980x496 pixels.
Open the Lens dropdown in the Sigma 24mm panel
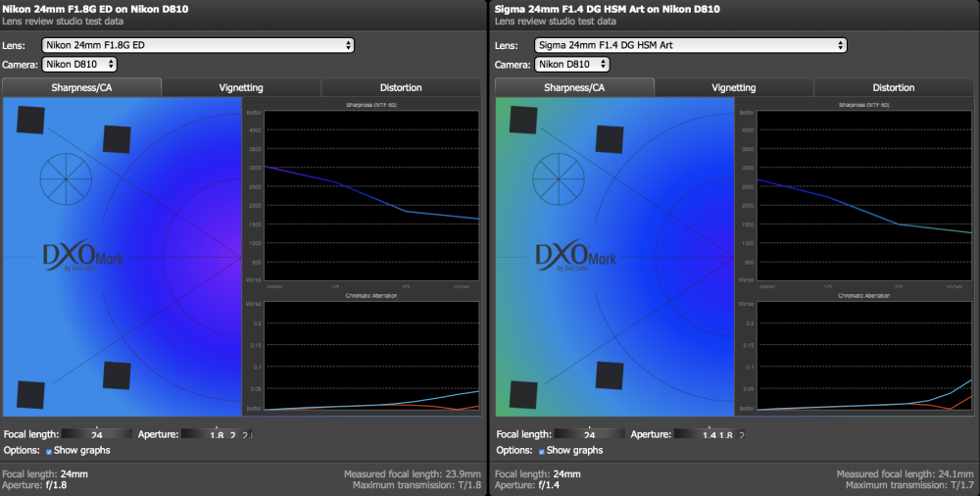(x=690, y=45)
